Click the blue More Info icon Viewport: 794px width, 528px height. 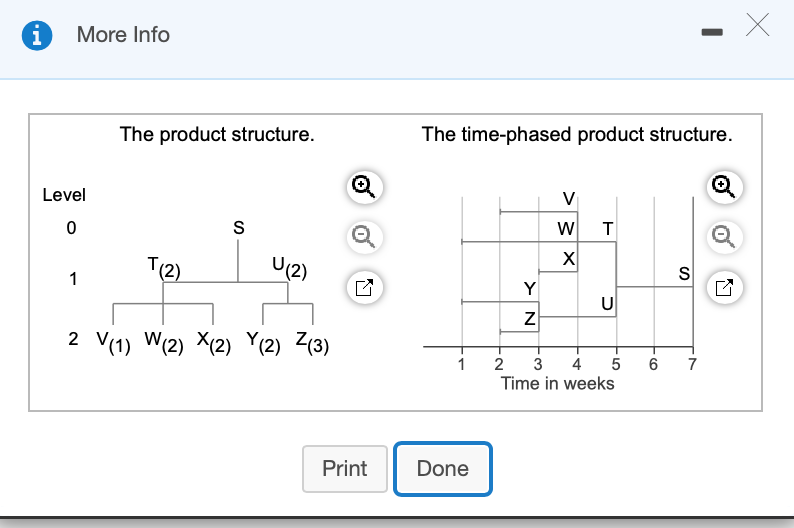[x=38, y=35]
